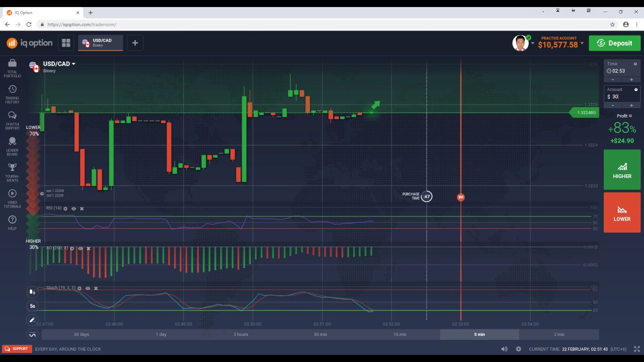Click the flag expiration marker on chart
Image resolution: width=644 pixels, height=362 pixels.
(461, 197)
